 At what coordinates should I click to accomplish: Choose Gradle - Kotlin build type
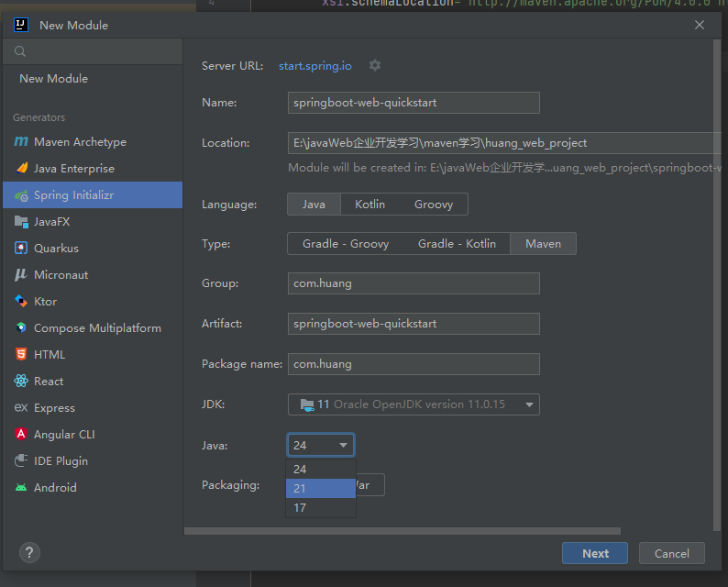[457, 244]
